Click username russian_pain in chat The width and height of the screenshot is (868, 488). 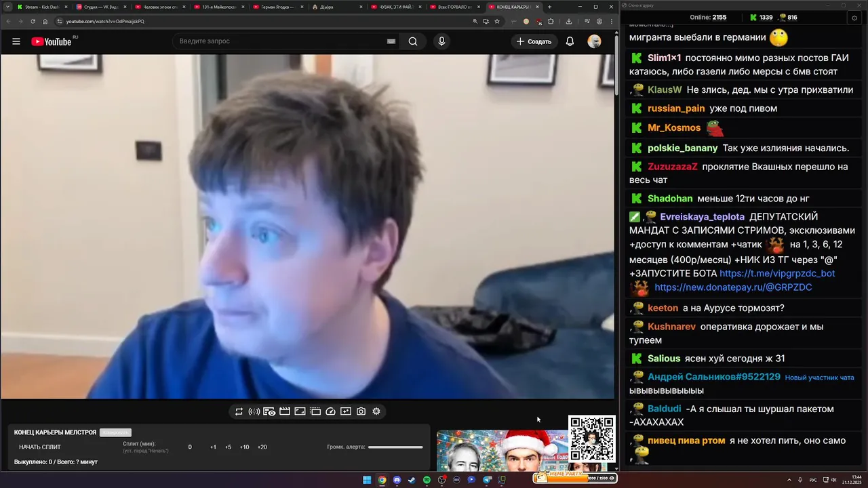click(x=676, y=108)
